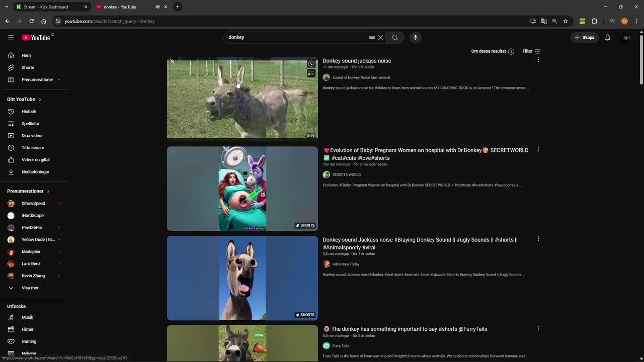The width and height of the screenshot is (644, 362).
Task: Open notifications bell
Action: point(608,37)
